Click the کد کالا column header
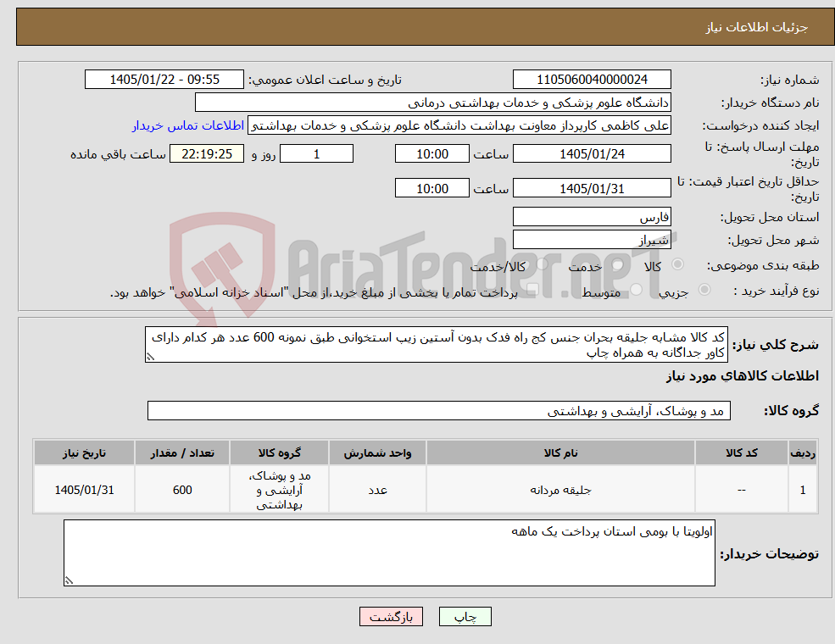This screenshot has height=644, width=835. [741, 453]
